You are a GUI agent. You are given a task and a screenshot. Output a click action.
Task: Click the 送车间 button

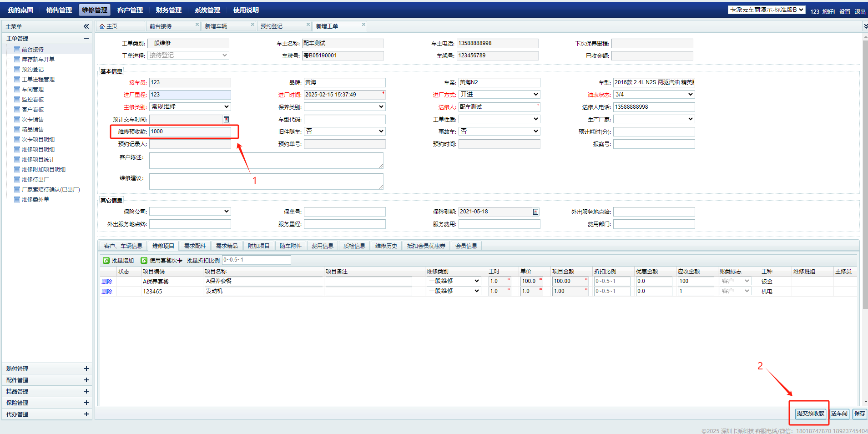(839, 414)
